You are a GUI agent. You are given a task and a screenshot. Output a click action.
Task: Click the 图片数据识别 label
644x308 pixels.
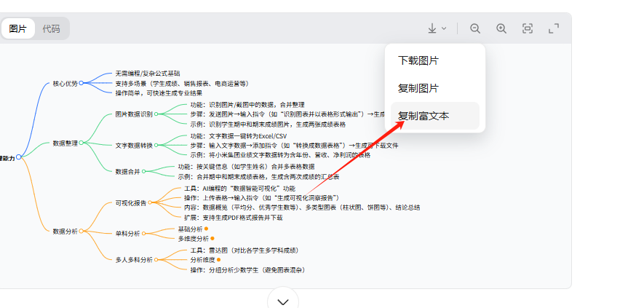pos(134,114)
